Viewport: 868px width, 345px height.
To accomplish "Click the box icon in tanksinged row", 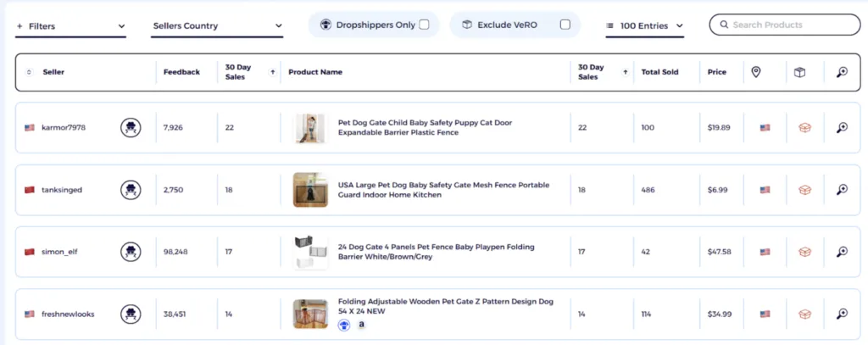I will (x=804, y=190).
